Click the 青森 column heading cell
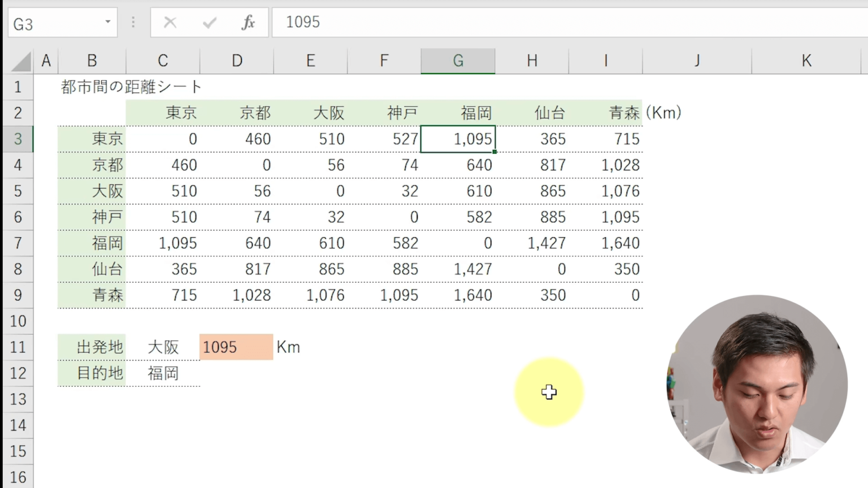The width and height of the screenshot is (868, 488). [606, 113]
